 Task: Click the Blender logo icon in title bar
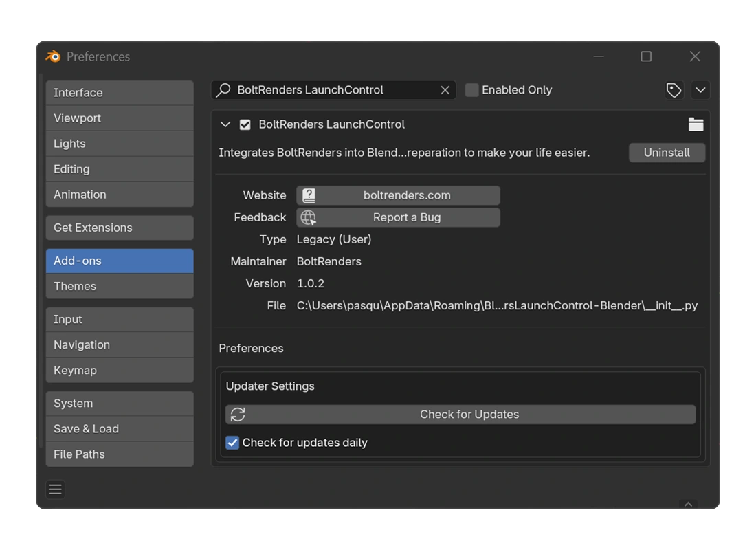(x=53, y=56)
